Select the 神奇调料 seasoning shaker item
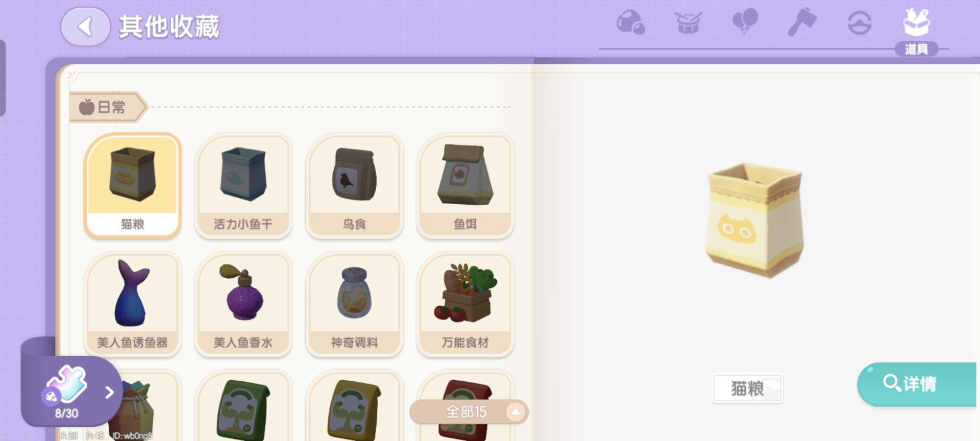 [x=354, y=304]
